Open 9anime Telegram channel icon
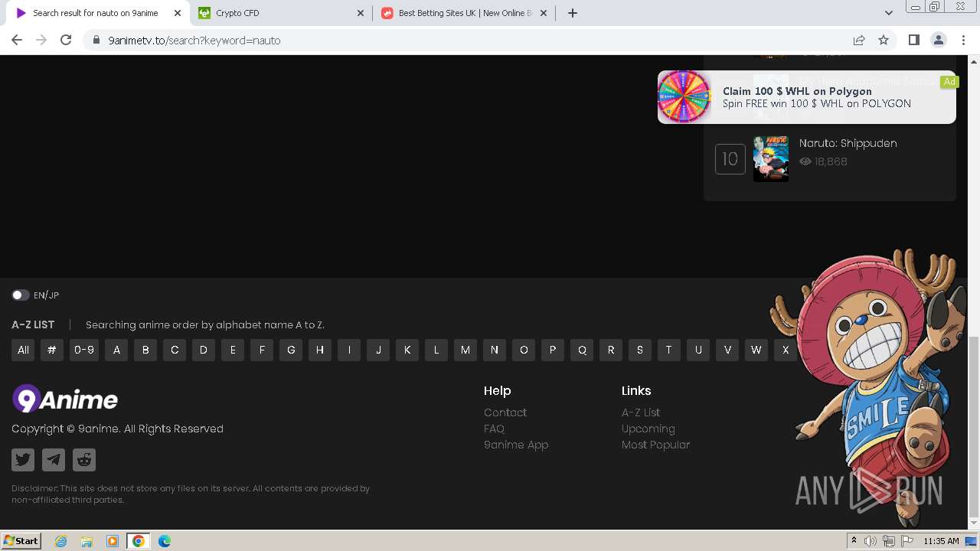Screen dimensions: 980x551 pyautogui.click(x=54, y=460)
